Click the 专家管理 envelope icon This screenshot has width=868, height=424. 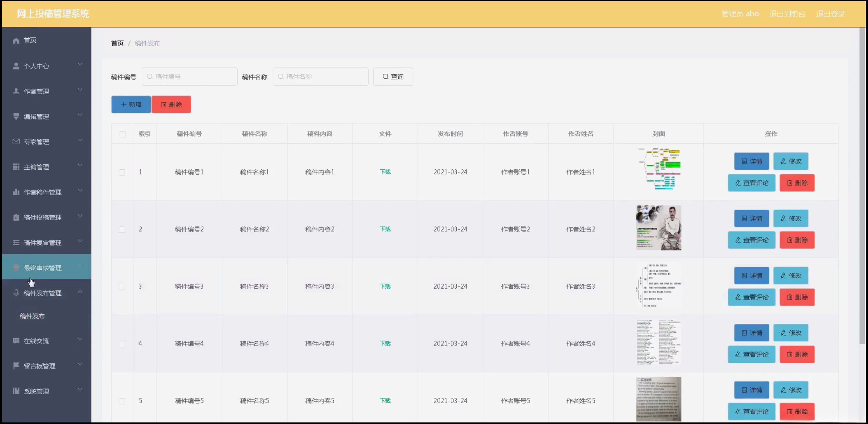[16, 141]
